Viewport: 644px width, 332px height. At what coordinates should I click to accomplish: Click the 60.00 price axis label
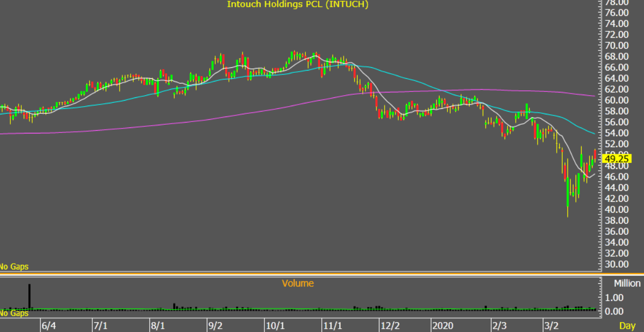pyautogui.click(x=617, y=101)
